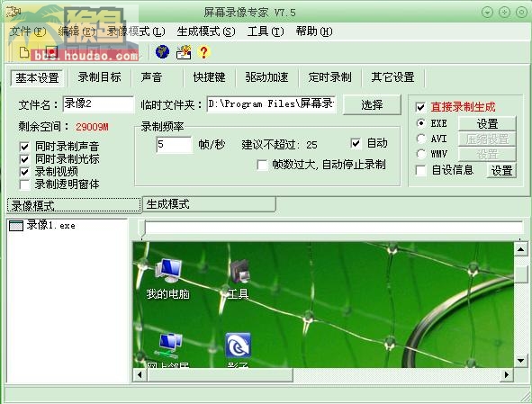This screenshot has width=532, height=404.
Task: Switch to the 定时录制 tab
Action: pyautogui.click(x=329, y=77)
